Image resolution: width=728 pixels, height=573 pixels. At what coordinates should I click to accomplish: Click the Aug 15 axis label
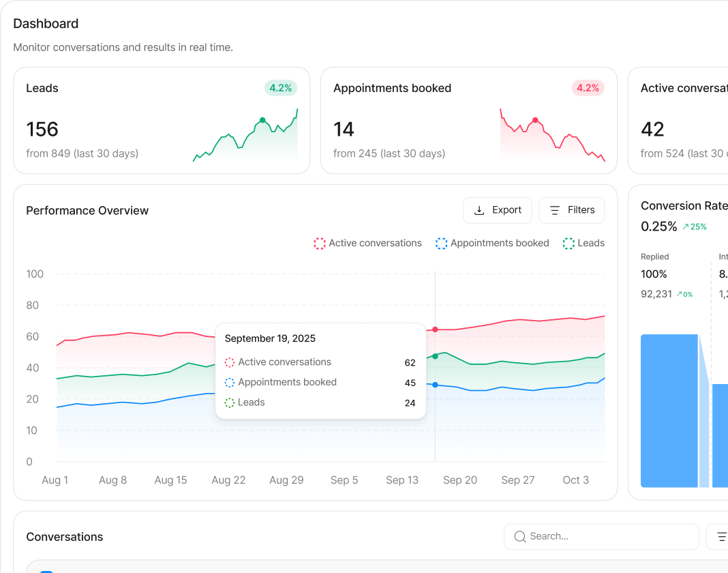click(171, 480)
